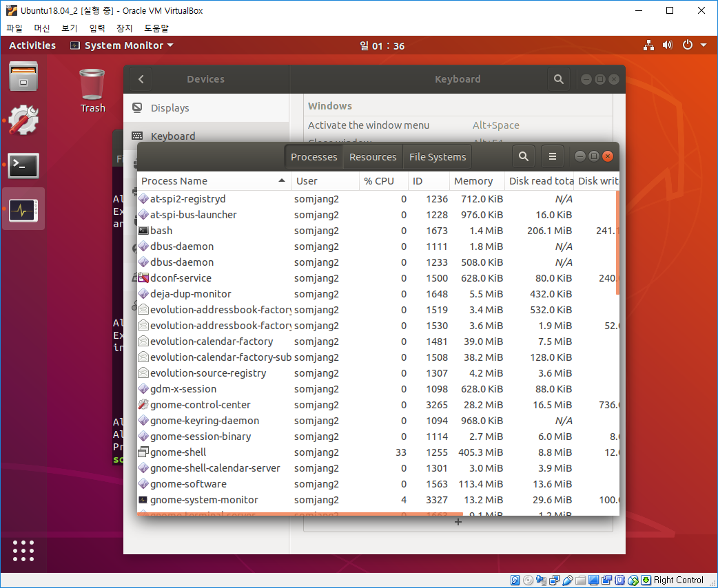
Task: Open VirtualBox 파일 menu
Action: click(14, 28)
